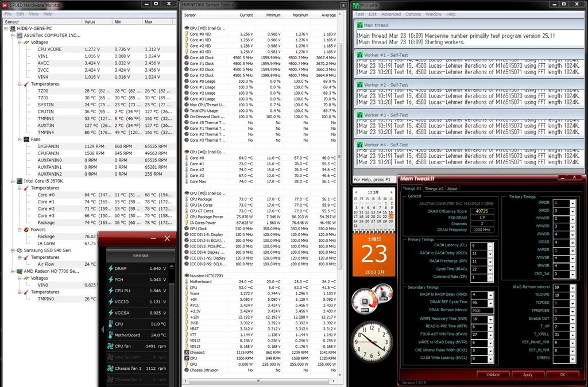The image size is (588, 387).
Task: Open the tRAS Refresh Interval dropdown
Action: [x=572, y=287]
